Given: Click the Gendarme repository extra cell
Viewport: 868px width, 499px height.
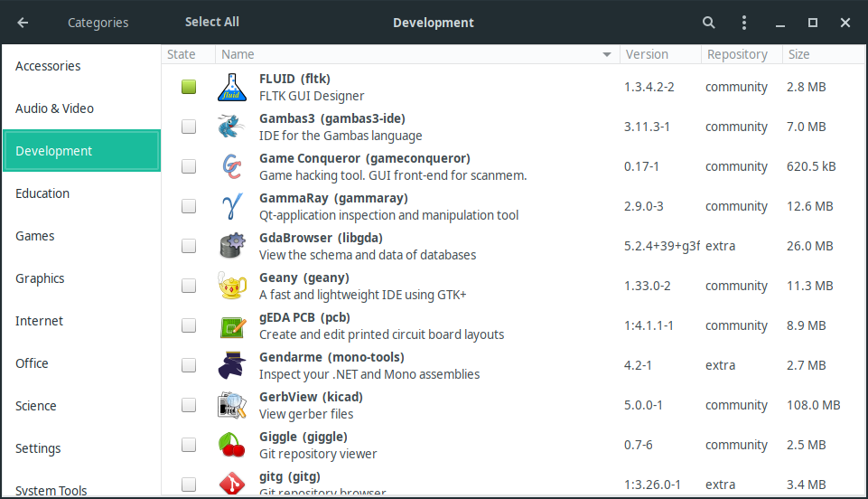Looking at the screenshot, I should [x=720, y=365].
